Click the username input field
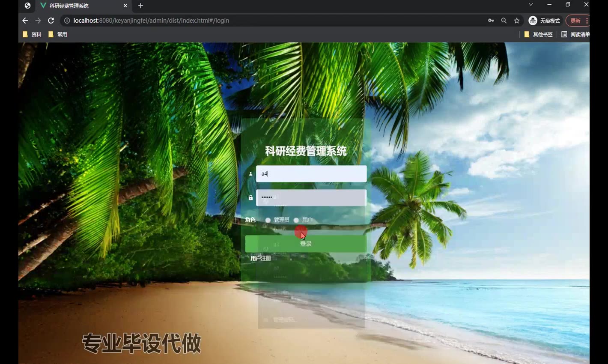Image resolution: width=608 pixels, height=364 pixels. click(311, 174)
